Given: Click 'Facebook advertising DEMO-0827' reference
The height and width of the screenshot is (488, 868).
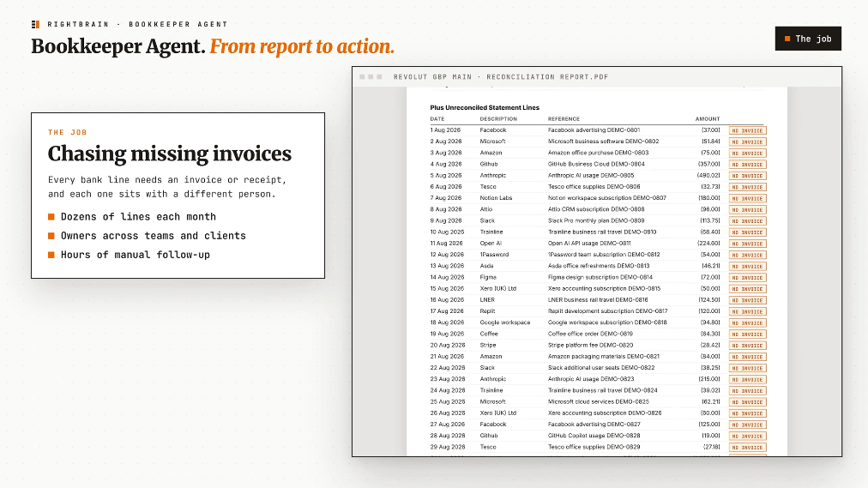Looking at the screenshot, I should [x=594, y=425].
